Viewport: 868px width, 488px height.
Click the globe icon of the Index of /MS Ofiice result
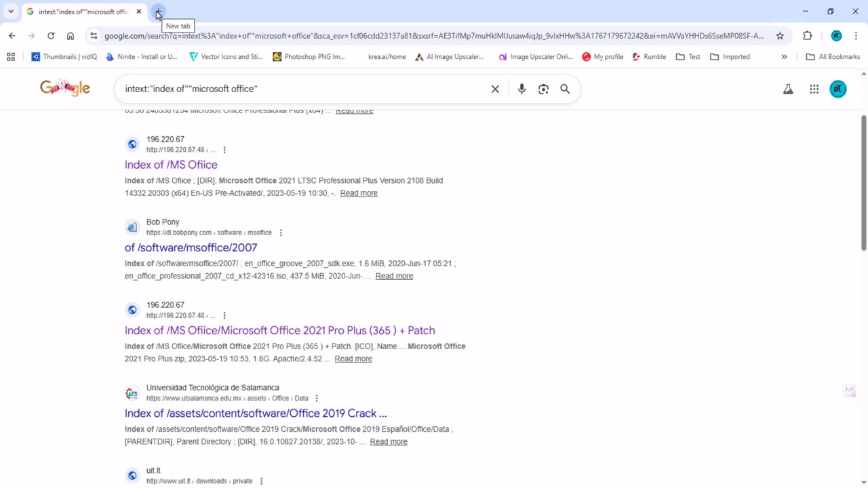click(132, 144)
